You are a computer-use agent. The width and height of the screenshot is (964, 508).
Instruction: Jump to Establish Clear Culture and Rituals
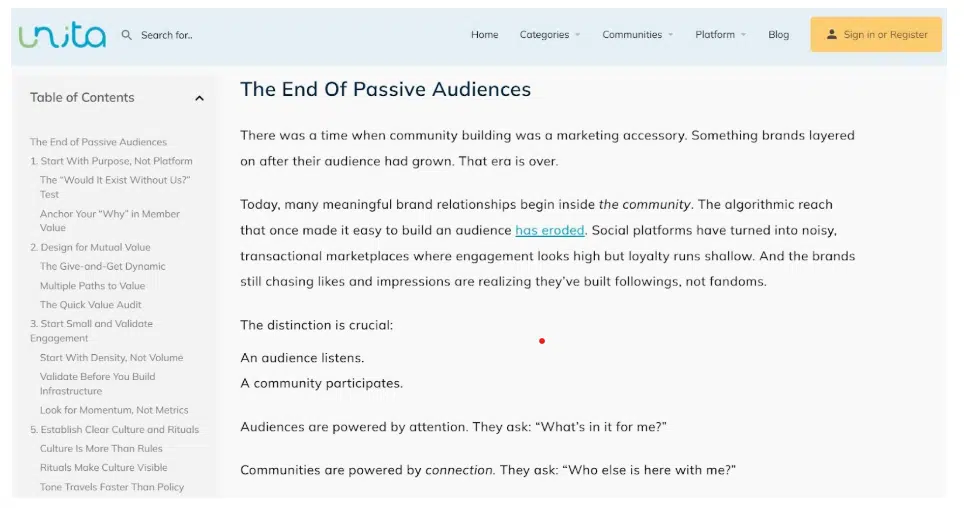(114, 430)
